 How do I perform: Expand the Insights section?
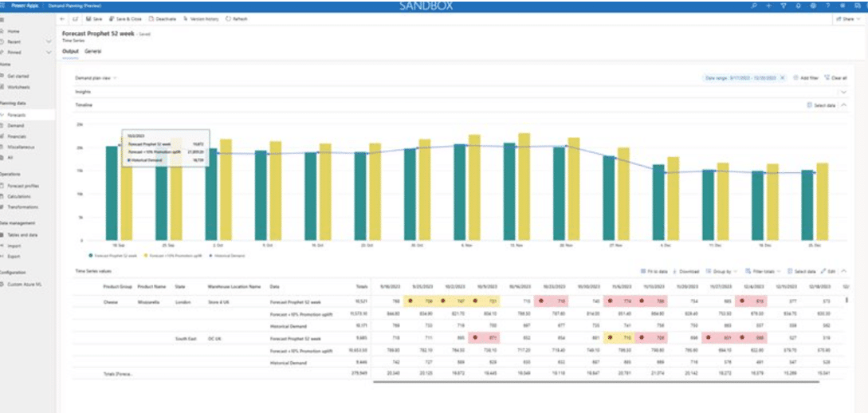[x=843, y=92]
